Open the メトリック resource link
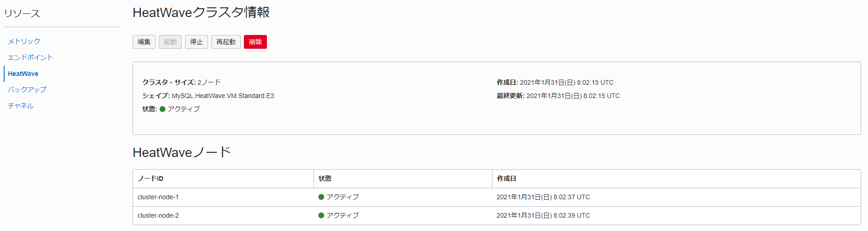This screenshot has width=868, height=231. coord(24,41)
